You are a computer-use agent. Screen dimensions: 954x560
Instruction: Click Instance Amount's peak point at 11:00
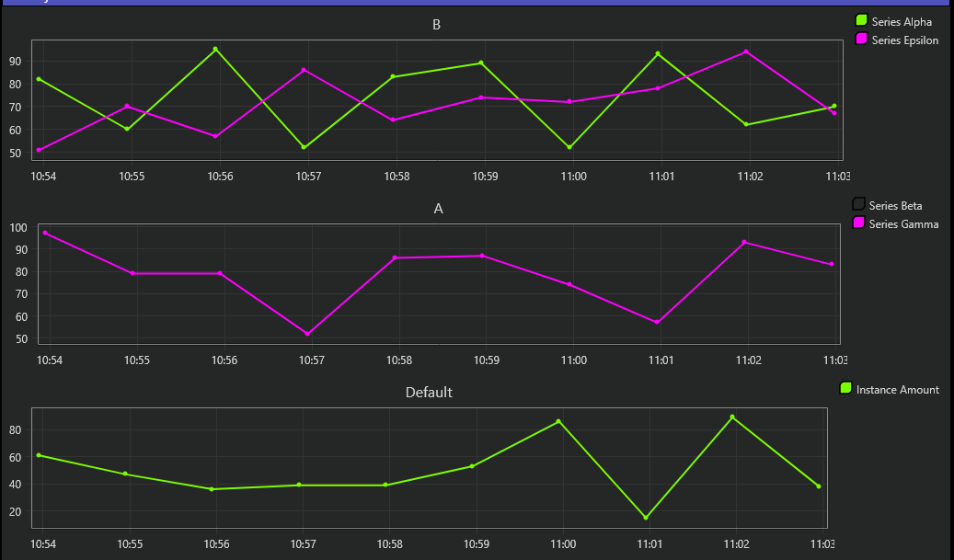coord(558,421)
